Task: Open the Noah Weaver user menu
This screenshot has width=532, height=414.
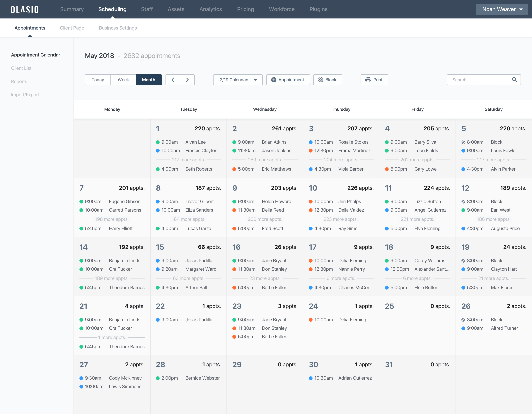Action: click(502, 9)
